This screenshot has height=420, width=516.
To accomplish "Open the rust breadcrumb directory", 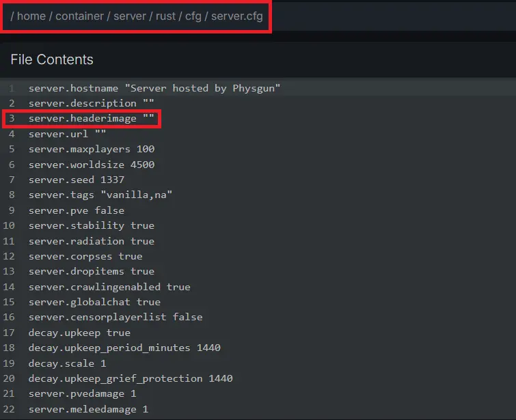I will pos(167,16).
